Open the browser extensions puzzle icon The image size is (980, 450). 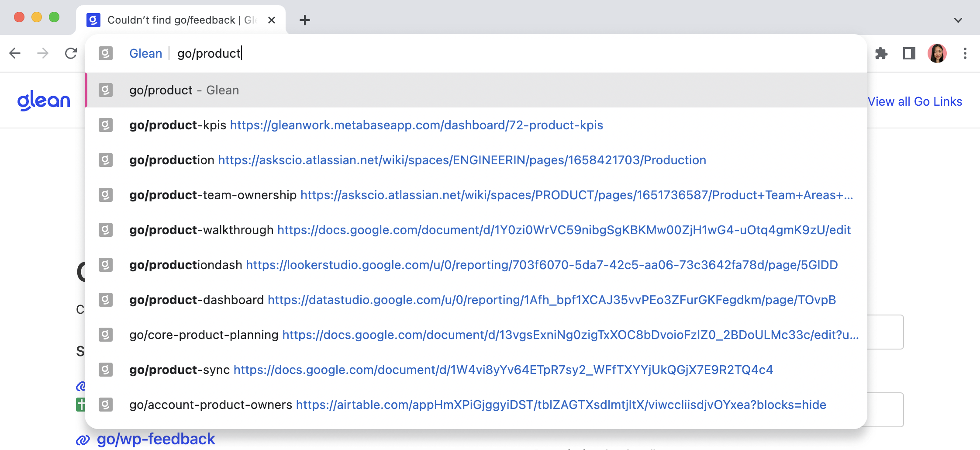pyautogui.click(x=882, y=53)
